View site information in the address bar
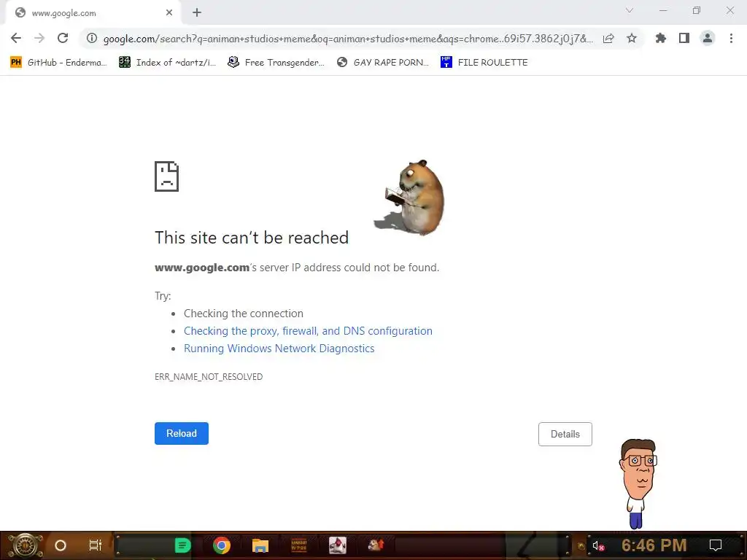747x560 pixels. tap(92, 38)
